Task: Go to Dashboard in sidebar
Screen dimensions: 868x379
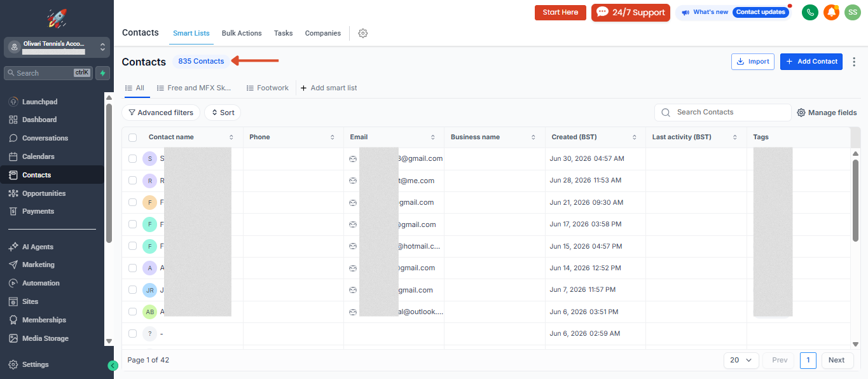Action: click(x=39, y=120)
